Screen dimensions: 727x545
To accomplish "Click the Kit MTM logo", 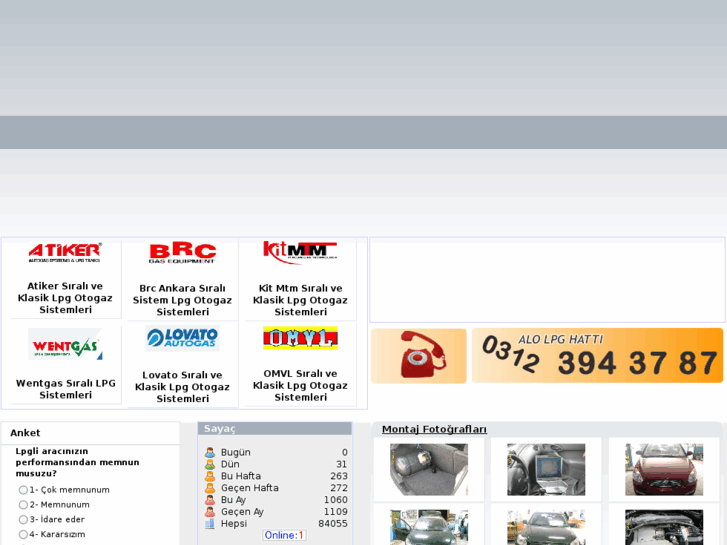I will click(300, 253).
